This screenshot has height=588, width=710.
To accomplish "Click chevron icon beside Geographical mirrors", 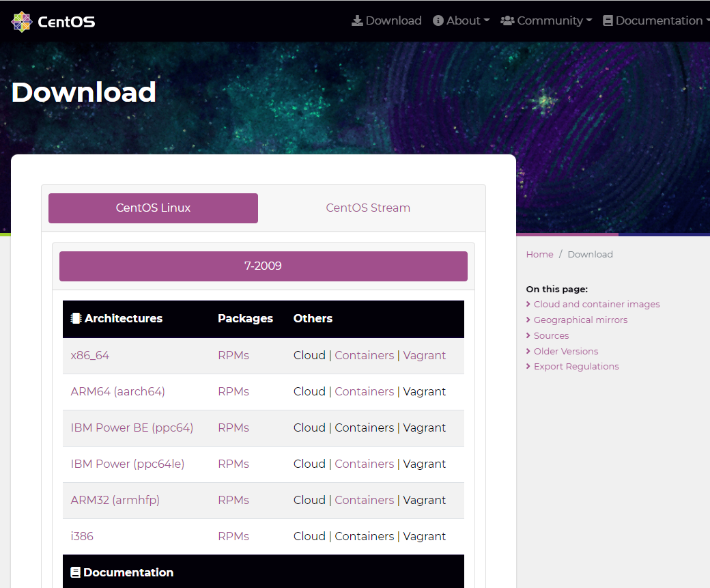I will [x=528, y=320].
